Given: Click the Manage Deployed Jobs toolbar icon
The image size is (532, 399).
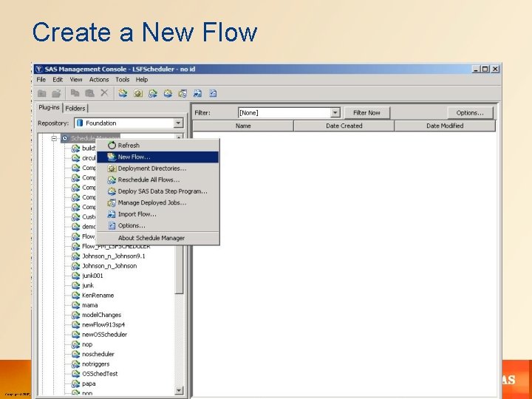Looking at the screenshot, I should click(183, 93).
